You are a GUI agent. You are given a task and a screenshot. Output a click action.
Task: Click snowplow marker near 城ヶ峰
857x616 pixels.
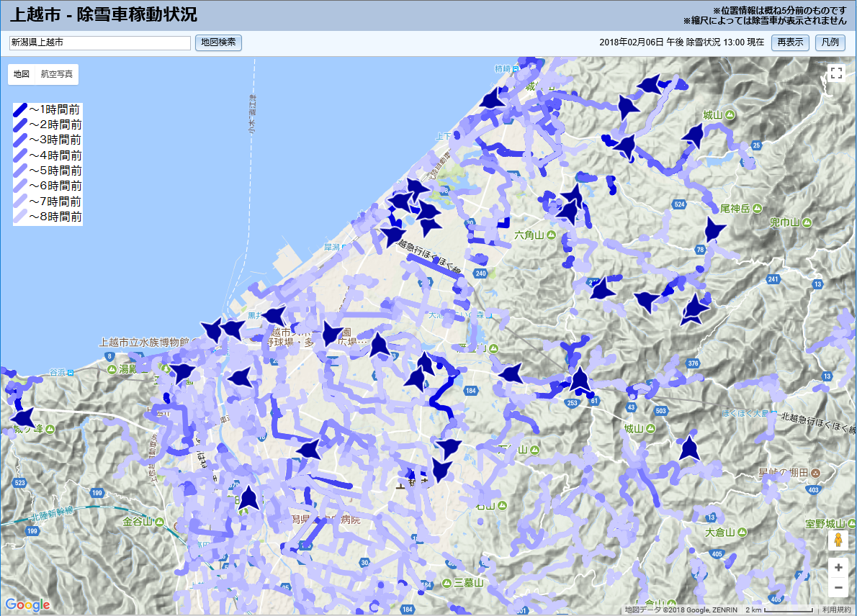pyautogui.click(x=23, y=417)
